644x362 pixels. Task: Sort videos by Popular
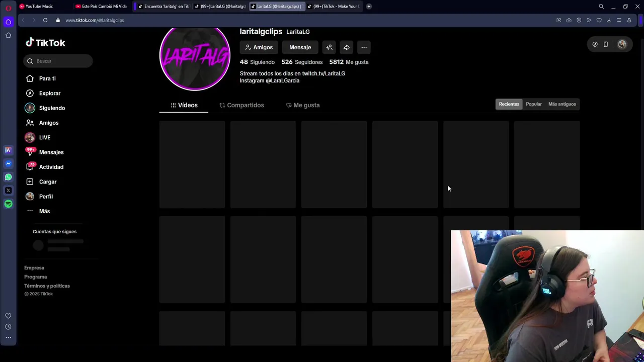pyautogui.click(x=534, y=104)
